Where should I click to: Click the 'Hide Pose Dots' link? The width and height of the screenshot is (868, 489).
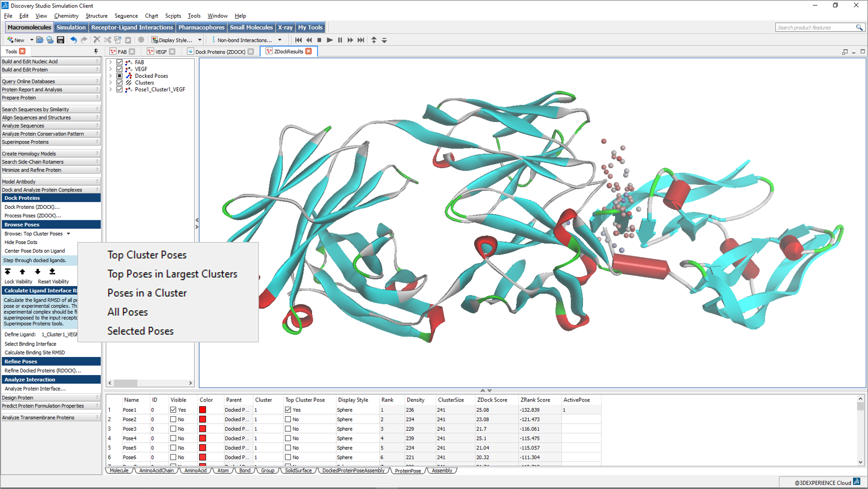(x=21, y=242)
